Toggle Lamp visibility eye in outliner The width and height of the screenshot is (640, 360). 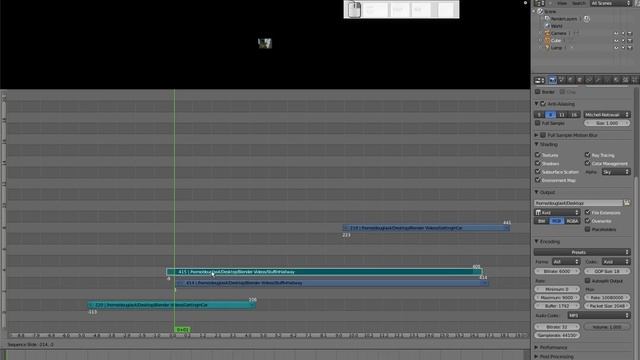point(616,48)
